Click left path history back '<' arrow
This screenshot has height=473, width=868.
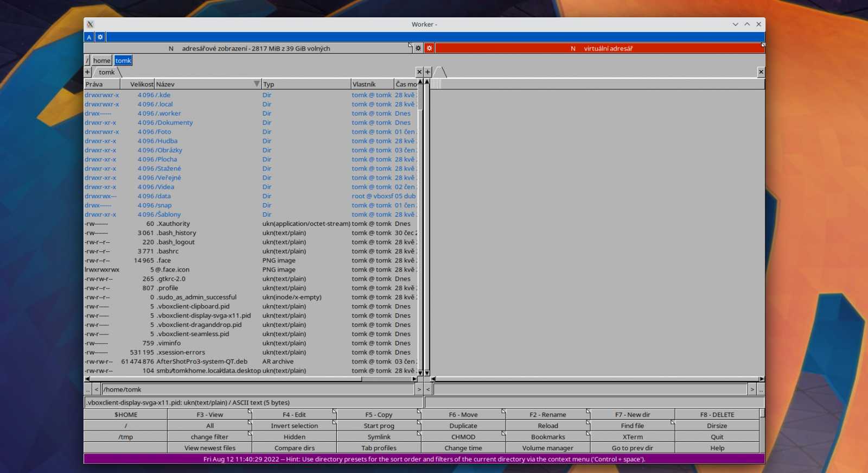tap(97, 389)
